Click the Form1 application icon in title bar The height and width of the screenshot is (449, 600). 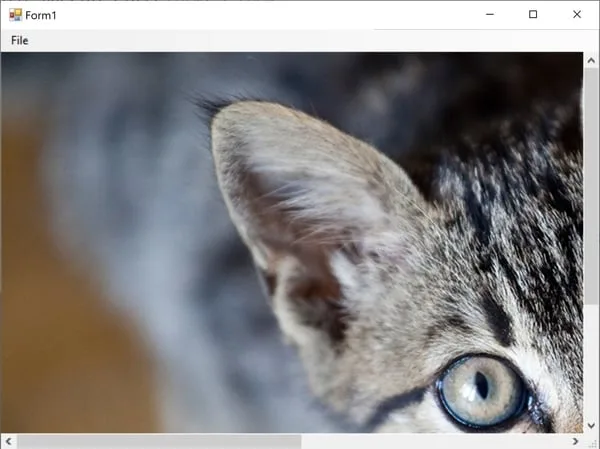15,14
